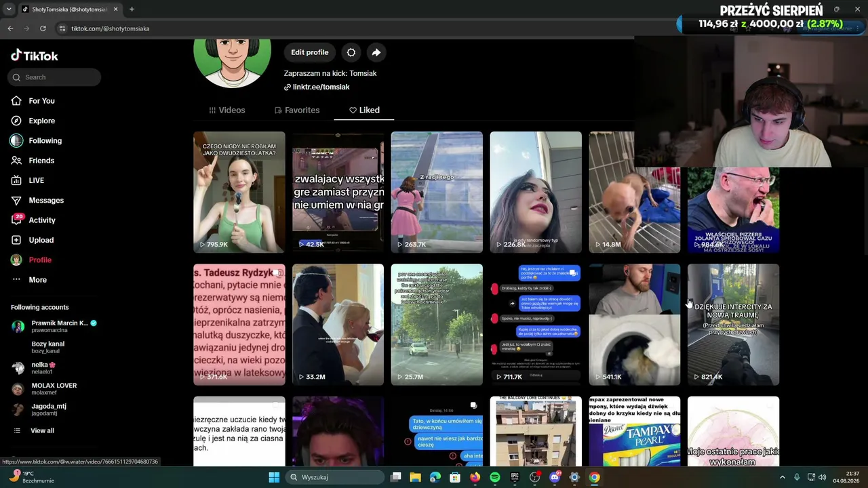Open the Tadeusz Rydzyk video thumbnail
The width and height of the screenshot is (868, 488).
(239, 325)
